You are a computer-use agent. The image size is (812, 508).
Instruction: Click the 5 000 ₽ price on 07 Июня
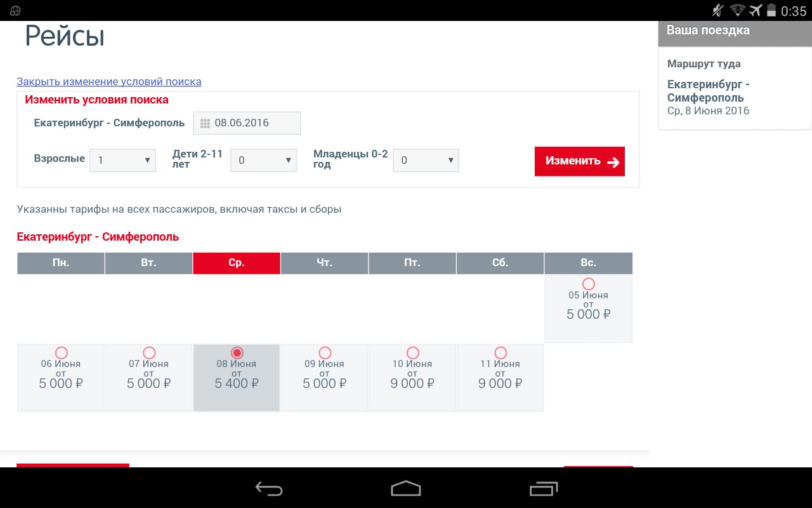[x=148, y=383]
